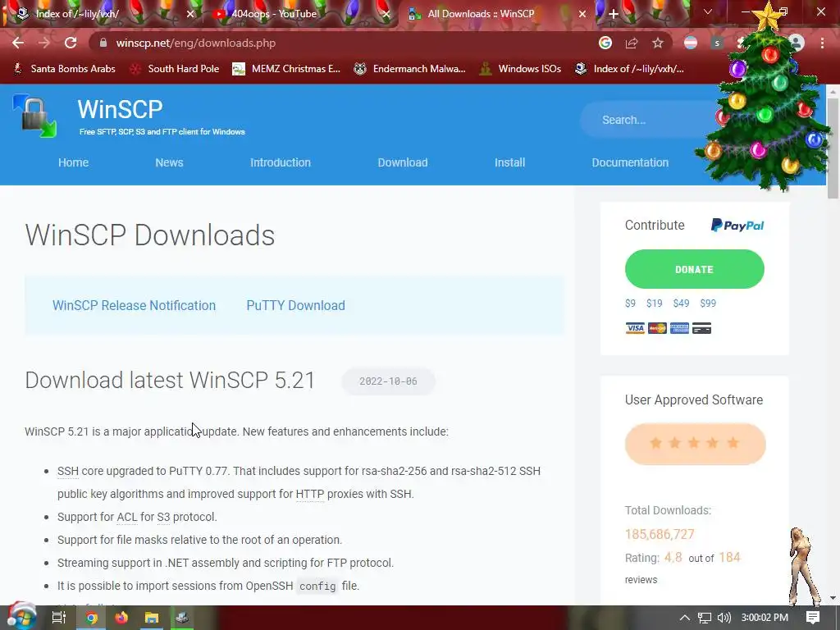Image resolution: width=840 pixels, height=630 pixels.
Task: Click the PayPal logo
Action: coord(737,226)
